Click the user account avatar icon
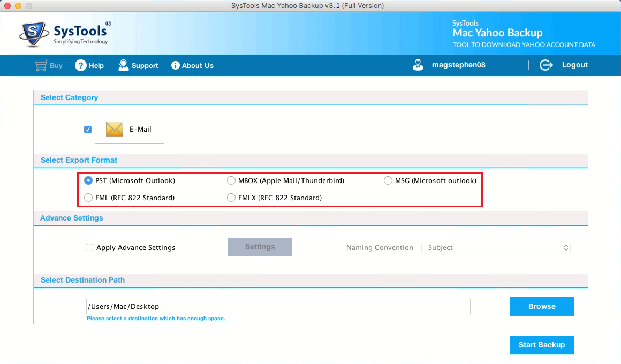The image size is (621, 364). point(418,65)
